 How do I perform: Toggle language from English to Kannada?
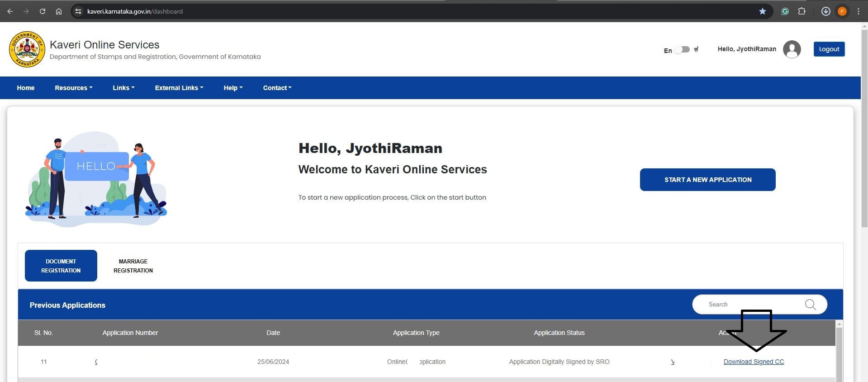click(x=682, y=50)
